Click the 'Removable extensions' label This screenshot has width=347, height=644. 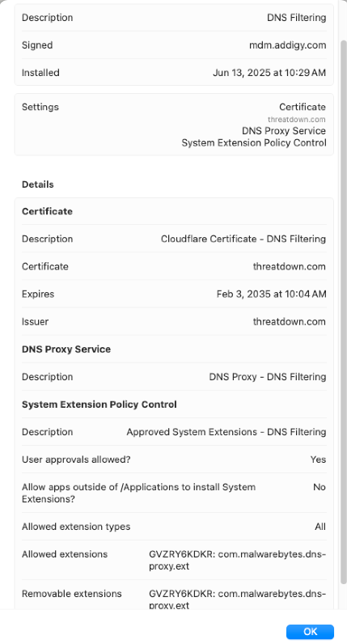[x=72, y=594]
